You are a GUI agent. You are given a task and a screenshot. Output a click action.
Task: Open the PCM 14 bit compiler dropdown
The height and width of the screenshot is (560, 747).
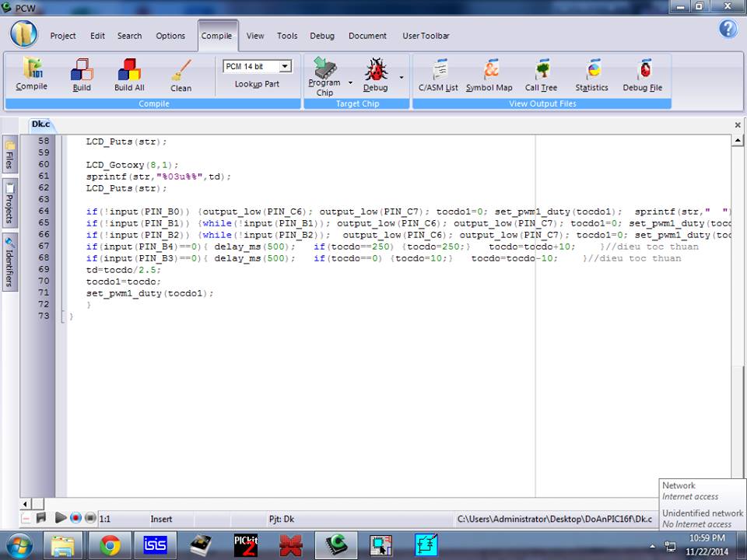coord(285,66)
